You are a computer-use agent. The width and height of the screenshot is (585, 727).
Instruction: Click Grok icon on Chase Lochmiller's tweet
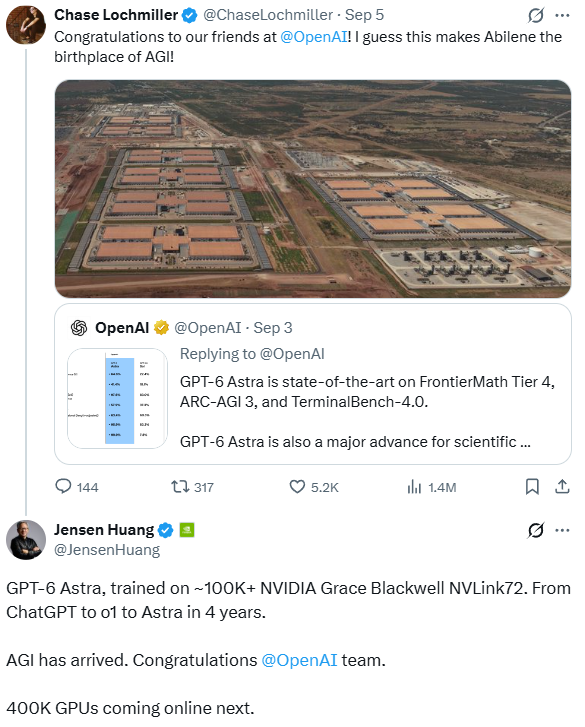click(535, 15)
